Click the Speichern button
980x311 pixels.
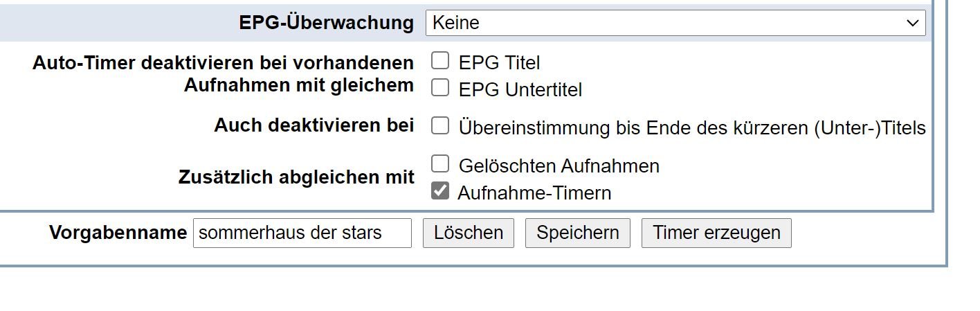pyautogui.click(x=577, y=233)
